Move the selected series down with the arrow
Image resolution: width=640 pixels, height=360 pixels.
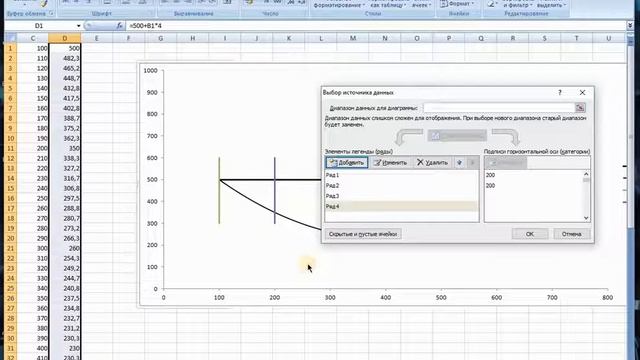click(x=473, y=162)
